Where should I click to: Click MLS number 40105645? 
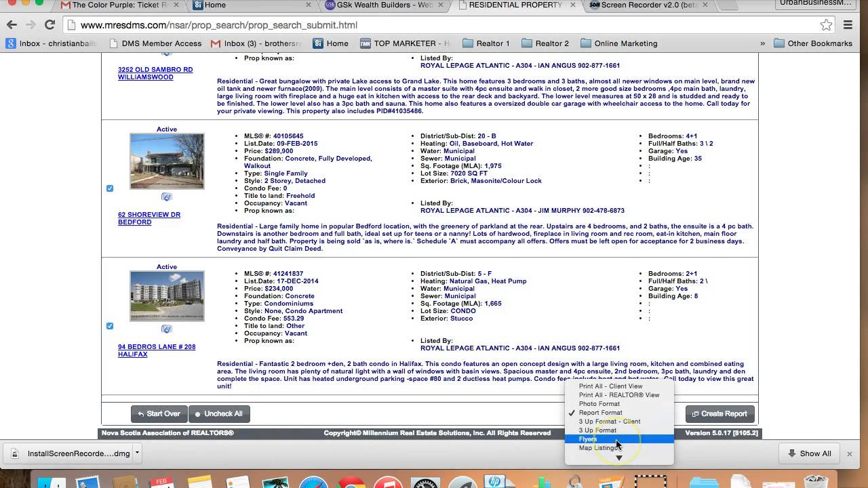click(x=288, y=136)
